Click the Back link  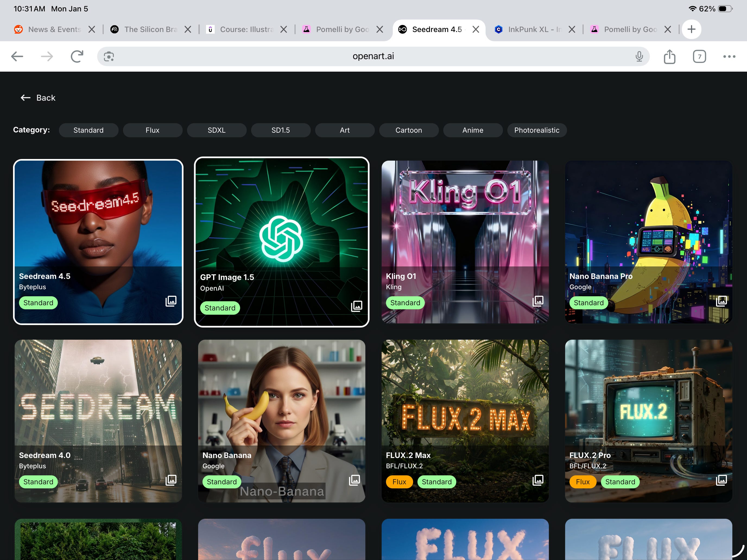38,98
